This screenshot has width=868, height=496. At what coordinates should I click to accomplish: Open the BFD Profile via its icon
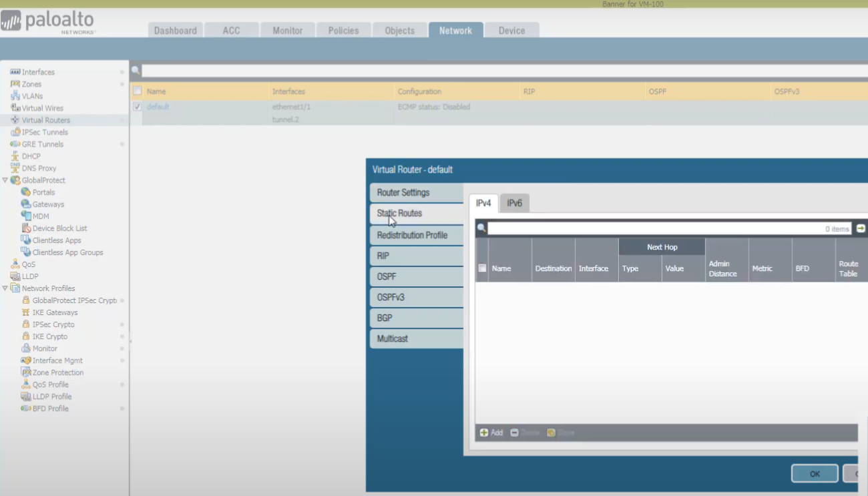point(26,409)
